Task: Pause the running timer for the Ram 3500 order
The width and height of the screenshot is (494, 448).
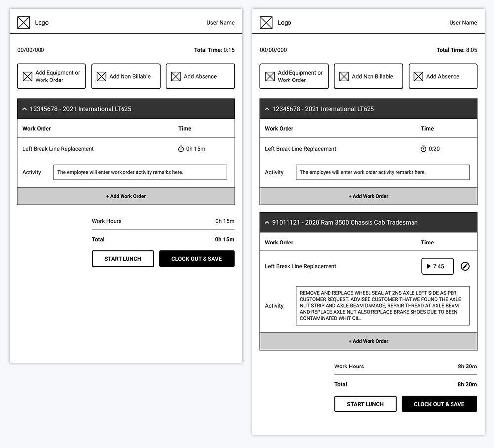Action: click(x=437, y=266)
